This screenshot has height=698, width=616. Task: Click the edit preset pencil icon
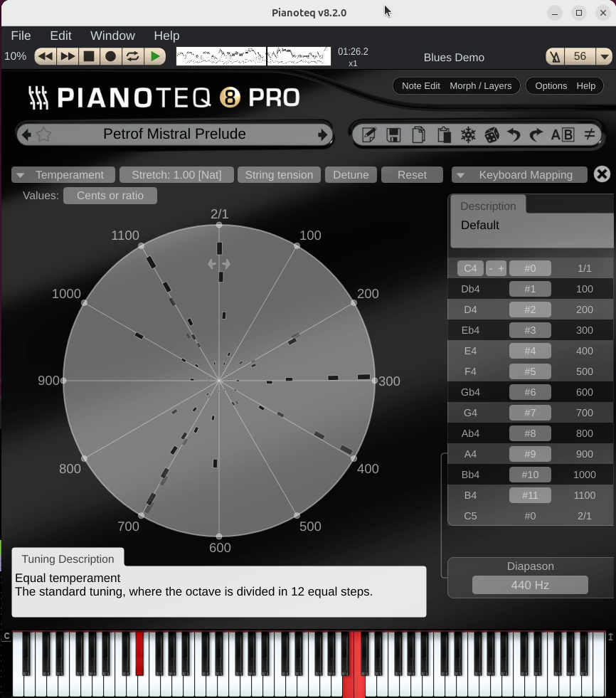click(x=369, y=134)
